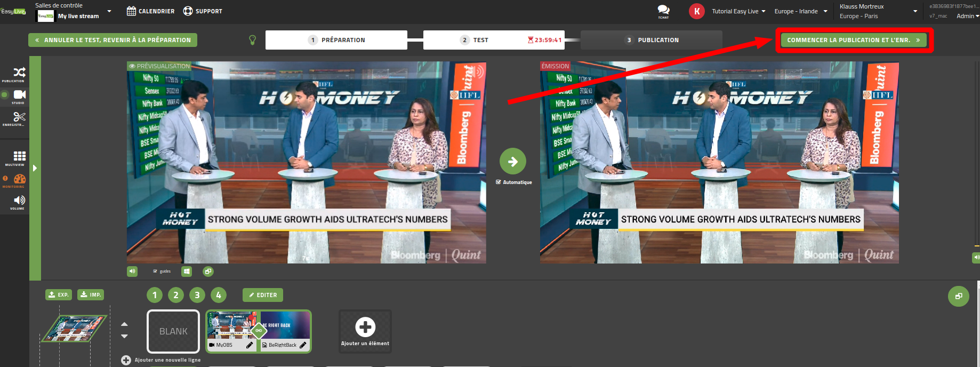Screen dimensions: 980x367
Task: Click the Support lifebuoy icon
Action: 188,11
